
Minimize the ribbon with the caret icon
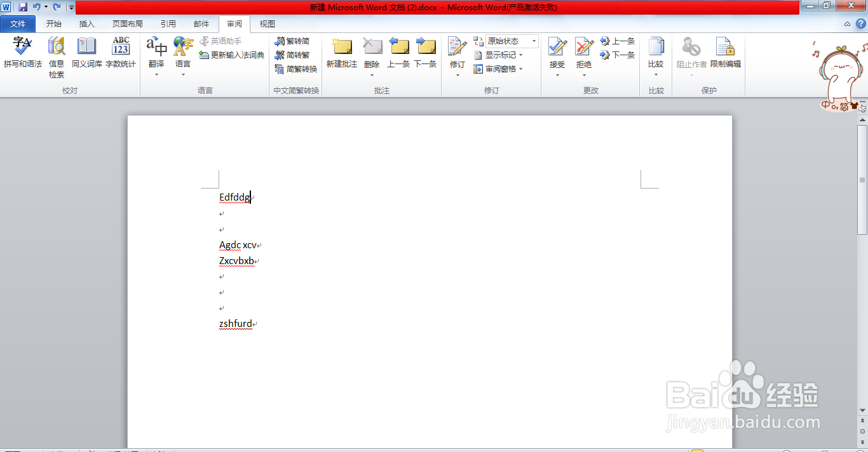(847, 24)
